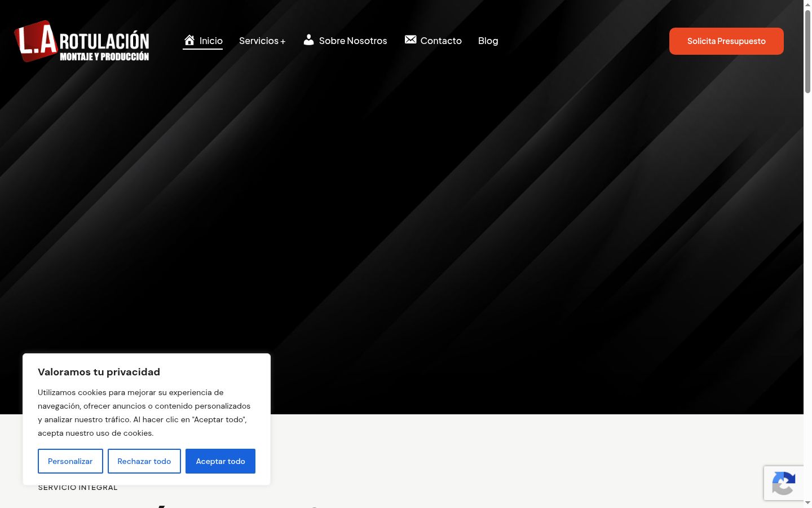Reject all cookies with Rechazar todo
Viewport: 812px width, 508px height.
pos(144,461)
